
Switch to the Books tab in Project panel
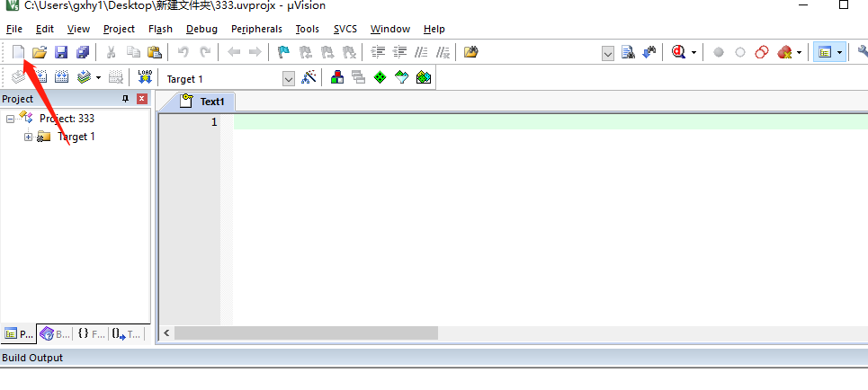55,333
